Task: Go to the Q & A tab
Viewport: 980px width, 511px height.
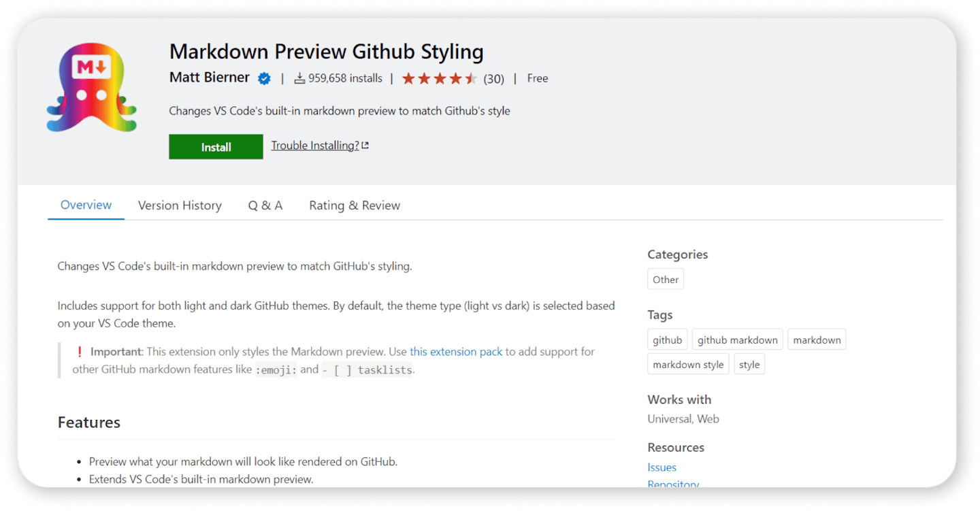Action: click(265, 205)
